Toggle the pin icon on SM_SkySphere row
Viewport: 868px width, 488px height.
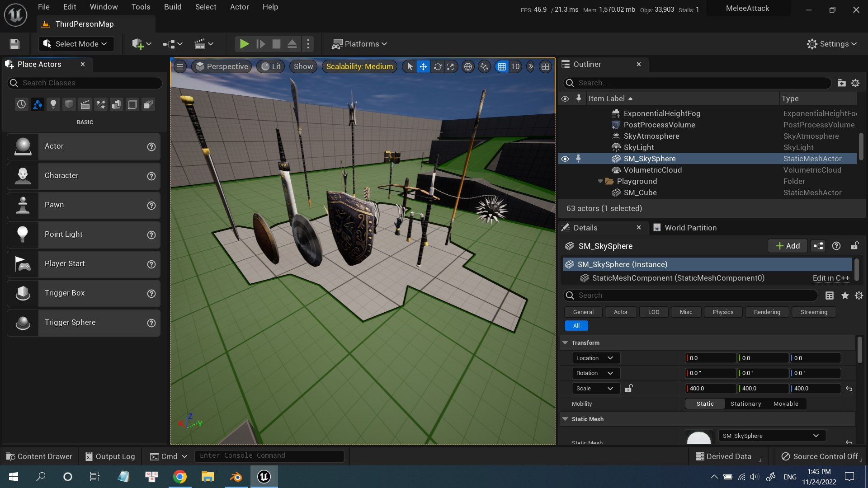click(x=578, y=159)
